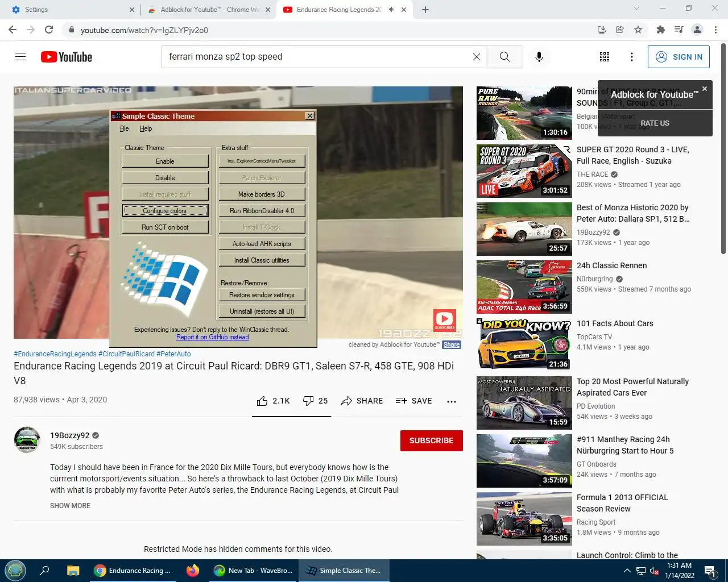
Task: Open the Chrome extensions puzzle icon
Action: (x=660, y=30)
